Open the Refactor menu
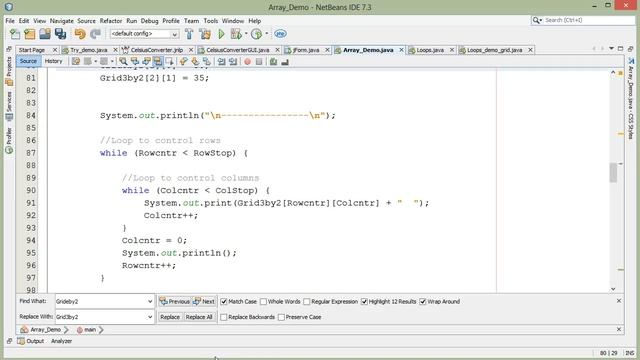This screenshot has width=640, height=360. pos(111,21)
